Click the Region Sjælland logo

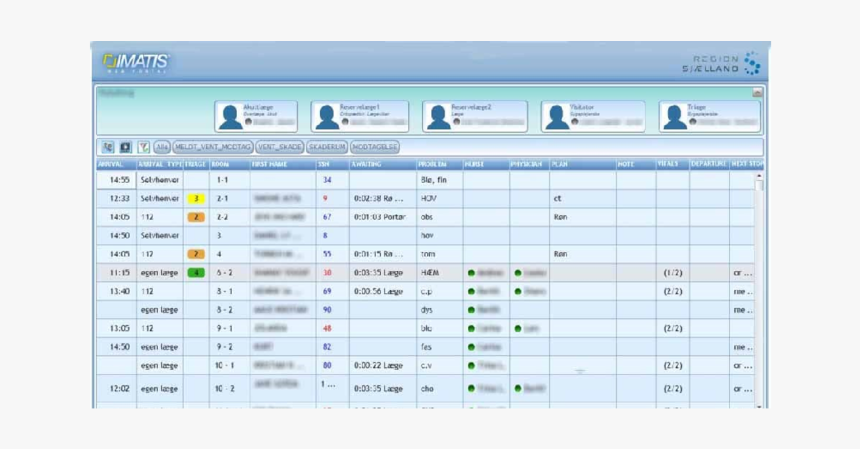[x=722, y=64]
